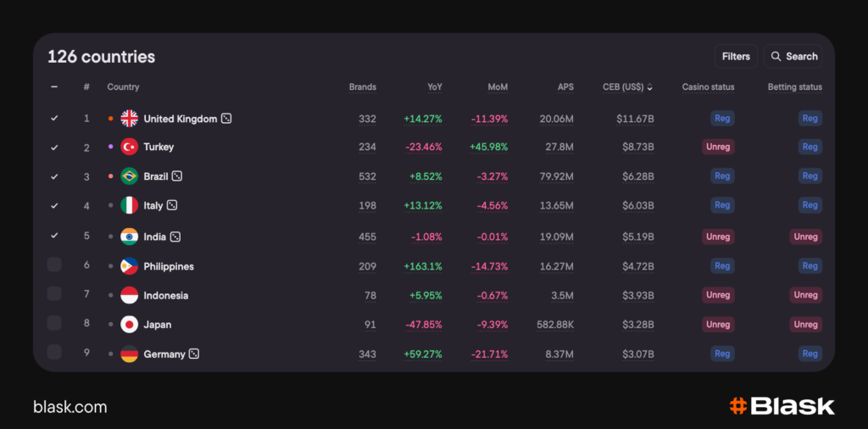Click the magnifier icon in Search

pos(776,57)
